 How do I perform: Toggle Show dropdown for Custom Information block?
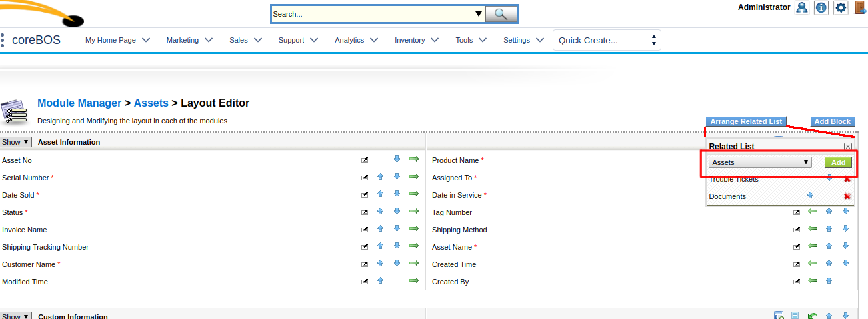(x=16, y=316)
